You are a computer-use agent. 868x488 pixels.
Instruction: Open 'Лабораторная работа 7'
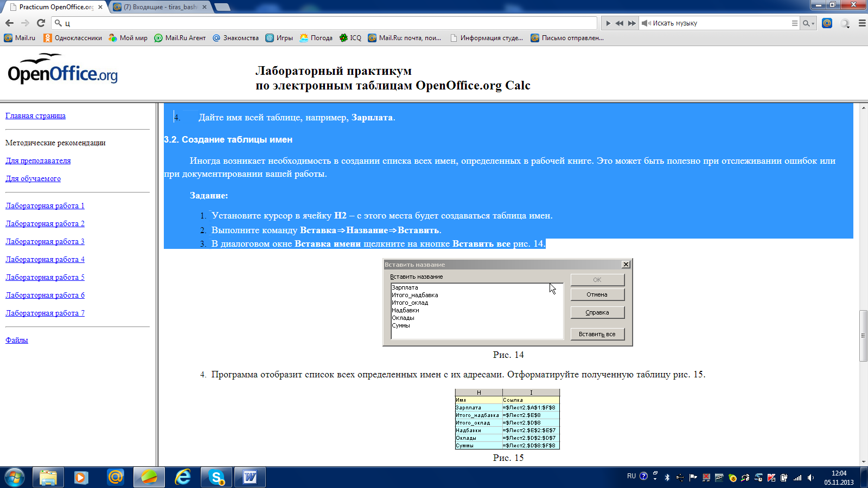[x=45, y=313]
